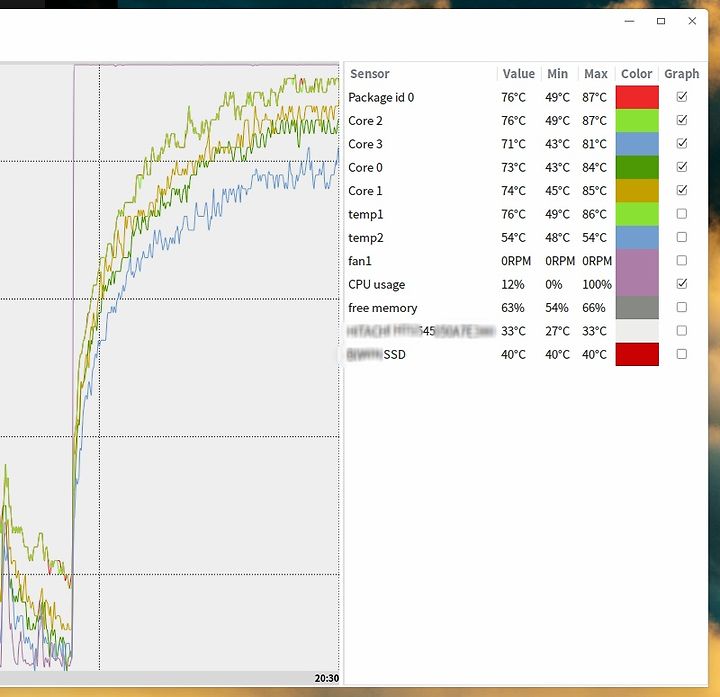This screenshot has height=697, width=720.
Task: Open Core 0 dark green color swatch
Action: tap(637, 167)
